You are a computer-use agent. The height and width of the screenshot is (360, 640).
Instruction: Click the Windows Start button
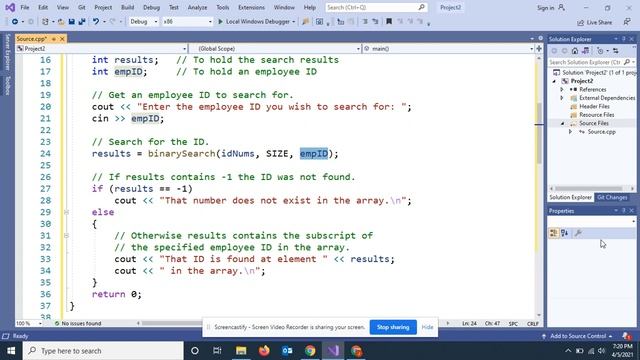pyautogui.click(x=11, y=351)
